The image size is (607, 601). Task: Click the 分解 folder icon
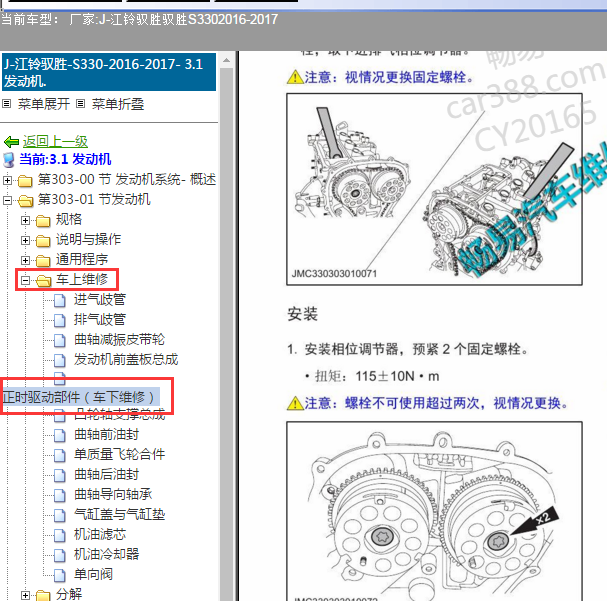pyautogui.click(x=43, y=595)
